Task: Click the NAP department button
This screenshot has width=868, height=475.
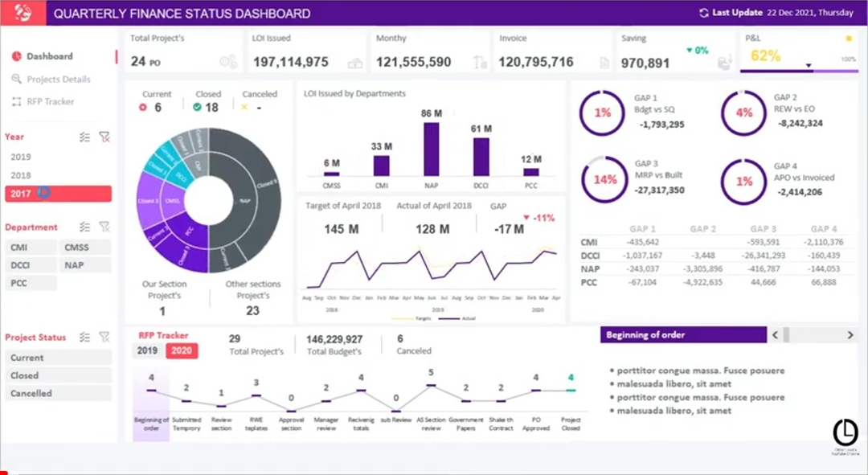Action: coord(86,264)
